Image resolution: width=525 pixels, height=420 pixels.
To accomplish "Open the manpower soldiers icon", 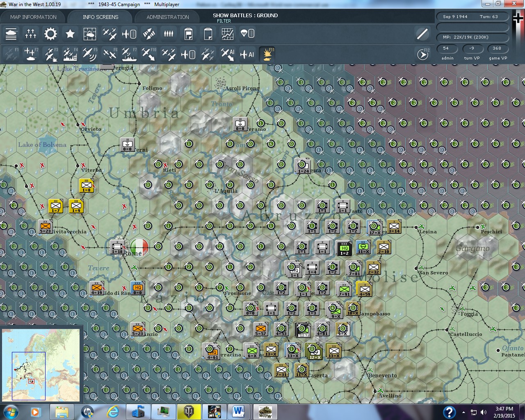I will (x=169, y=34).
